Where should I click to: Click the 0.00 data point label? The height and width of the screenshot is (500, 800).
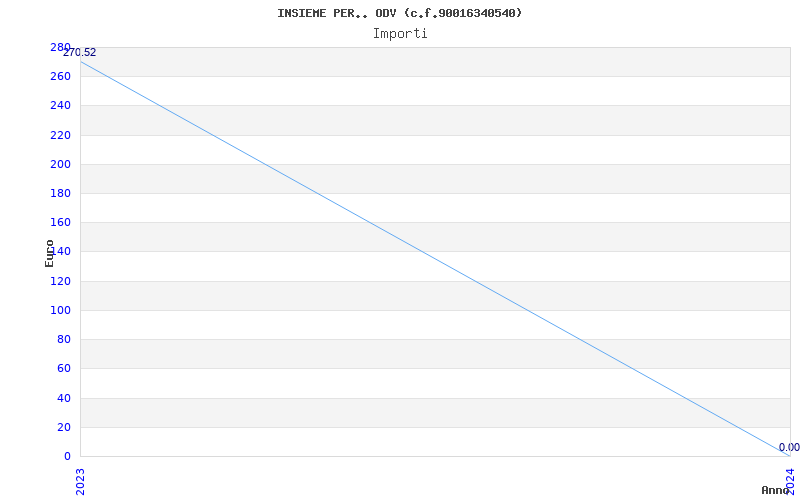coord(788,448)
